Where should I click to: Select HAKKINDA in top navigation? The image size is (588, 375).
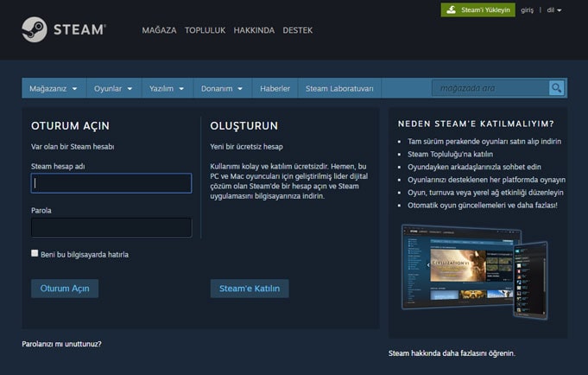[254, 30]
